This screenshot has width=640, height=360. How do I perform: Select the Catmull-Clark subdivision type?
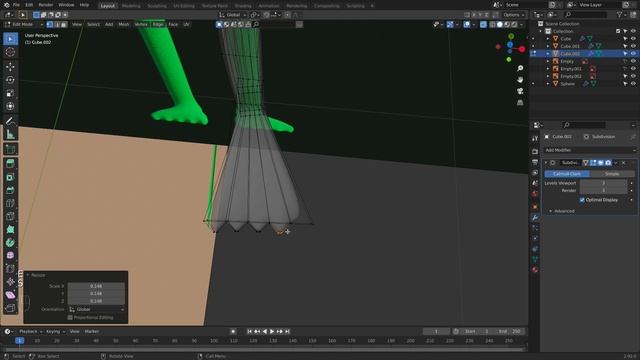pos(567,174)
